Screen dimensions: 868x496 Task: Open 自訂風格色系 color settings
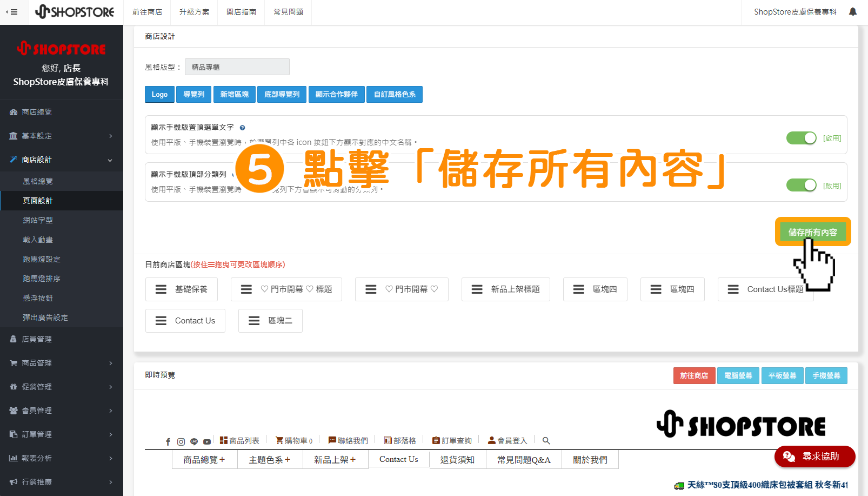394,94
